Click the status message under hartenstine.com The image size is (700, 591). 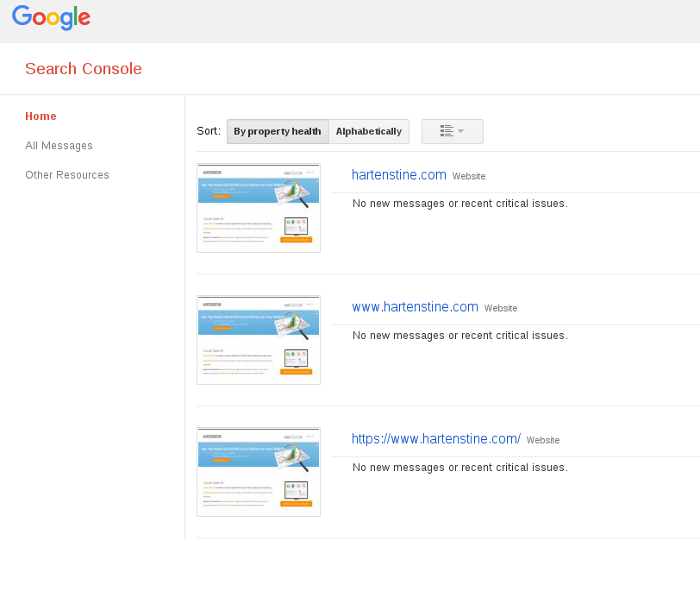tap(460, 204)
